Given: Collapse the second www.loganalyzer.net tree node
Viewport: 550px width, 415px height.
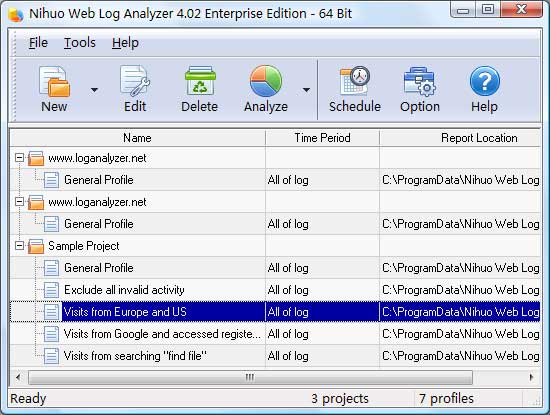Looking at the screenshot, I should [20, 202].
